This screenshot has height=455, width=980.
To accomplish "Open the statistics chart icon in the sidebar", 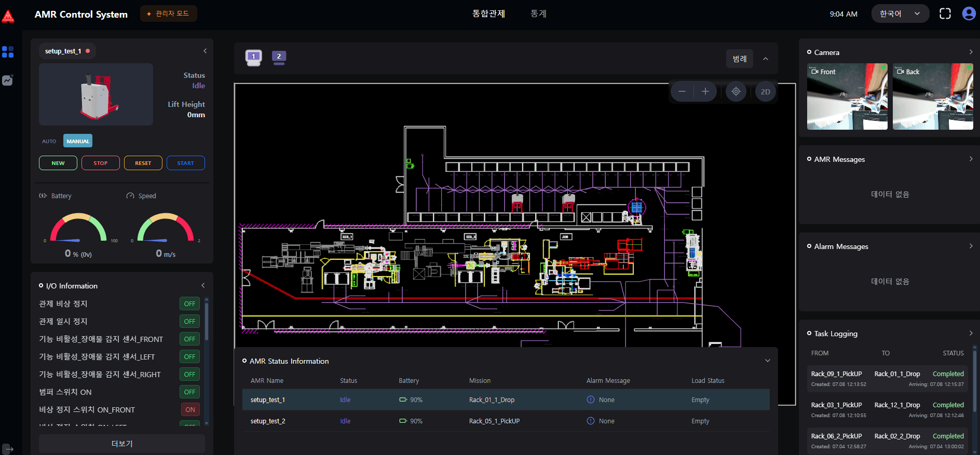I will pyautogui.click(x=8, y=80).
